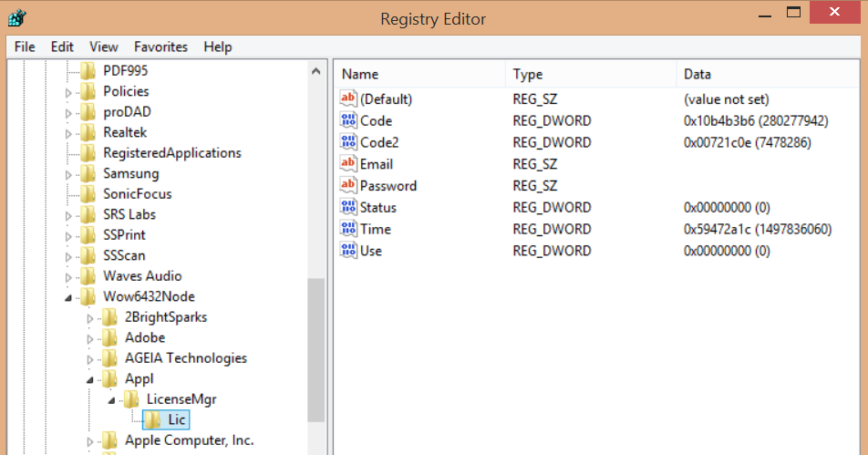Select the Email value name
Image resolution: width=868 pixels, height=455 pixels.
point(377,164)
